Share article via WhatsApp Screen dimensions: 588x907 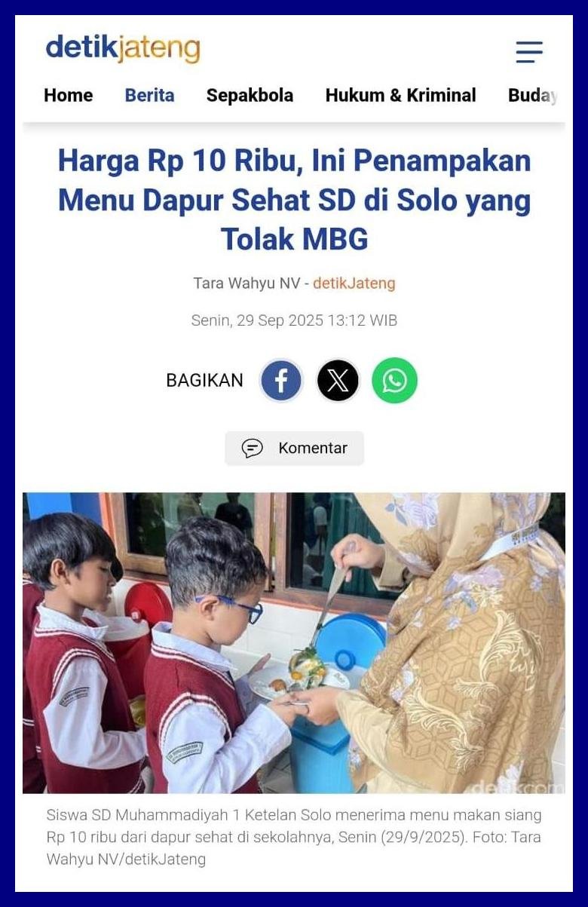(394, 381)
